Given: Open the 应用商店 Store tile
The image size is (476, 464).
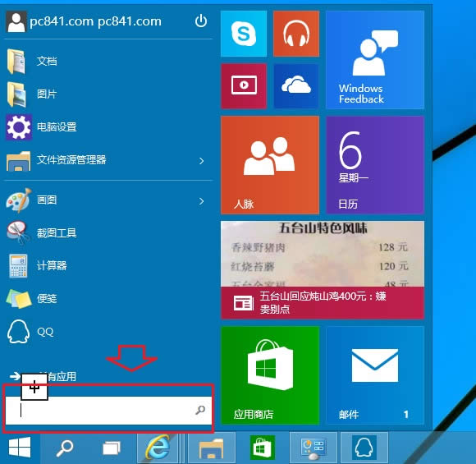Looking at the screenshot, I should (270, 375).
